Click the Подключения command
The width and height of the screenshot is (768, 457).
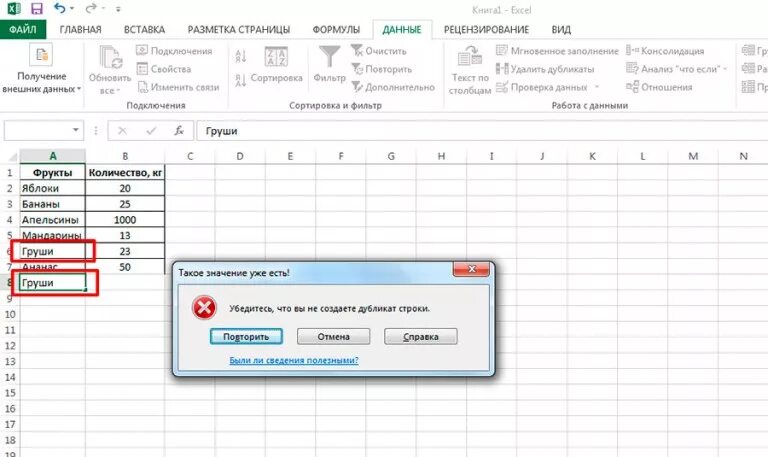point(174,51)
